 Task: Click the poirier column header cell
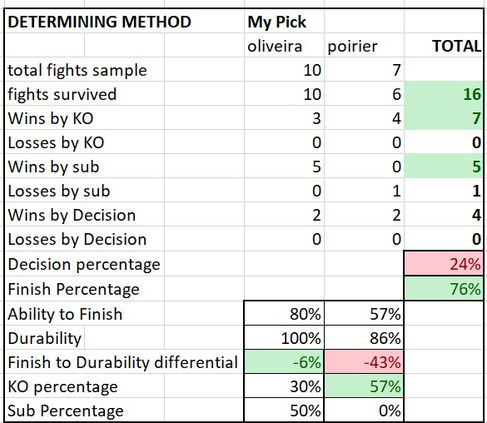pos(364,45)
